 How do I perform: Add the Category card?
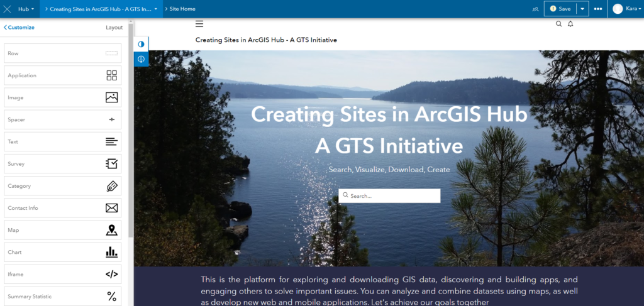pos(63,186)
